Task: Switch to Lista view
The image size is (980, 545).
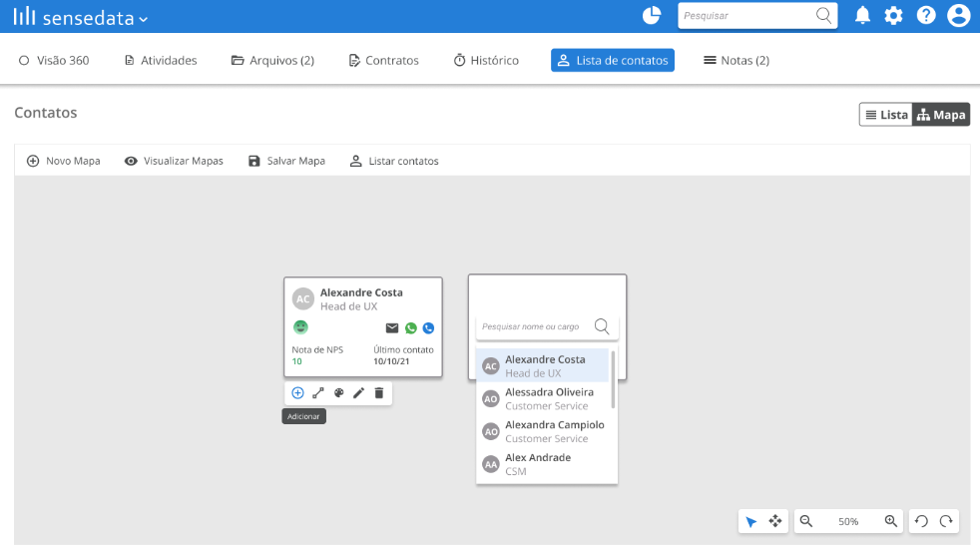Action: click(x=886, y=115)
